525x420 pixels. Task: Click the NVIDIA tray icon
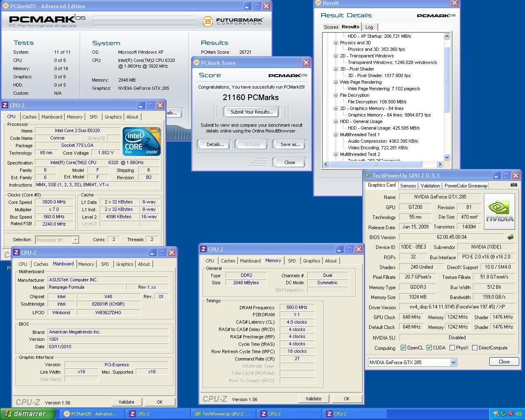click(x=518, y=414)
